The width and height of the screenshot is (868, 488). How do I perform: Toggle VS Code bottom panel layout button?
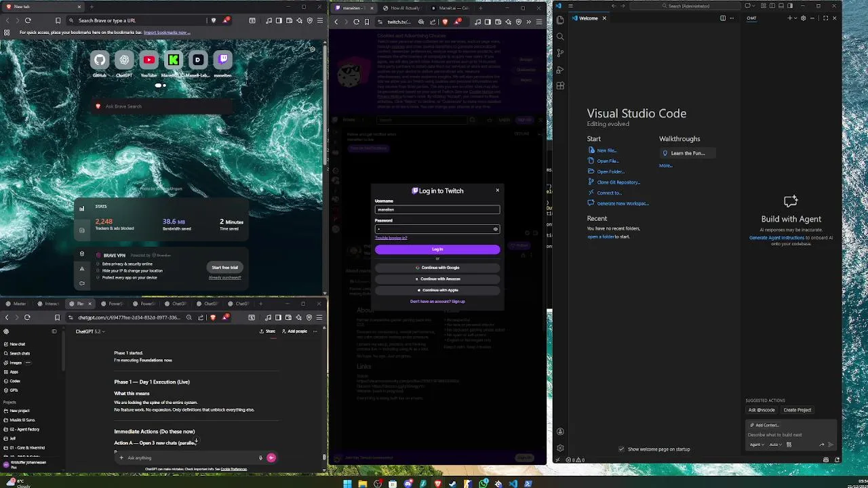(x=781, y=6)
